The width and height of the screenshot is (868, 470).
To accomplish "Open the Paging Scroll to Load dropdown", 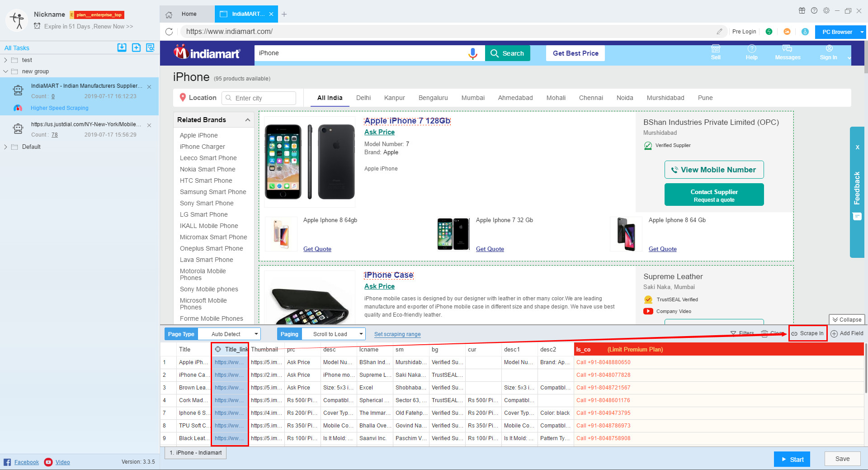I will click(x=334, y=334).
